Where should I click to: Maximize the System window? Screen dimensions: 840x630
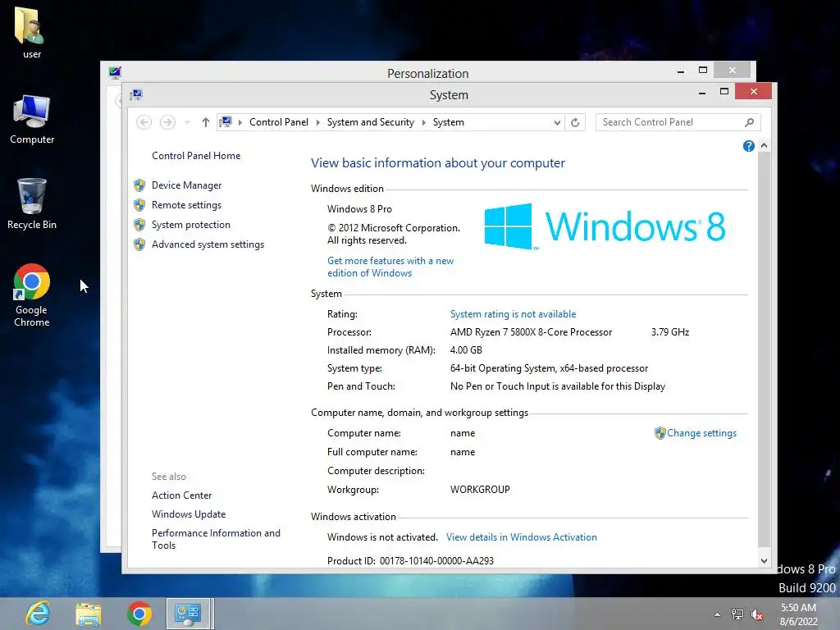tap(724, 92)
